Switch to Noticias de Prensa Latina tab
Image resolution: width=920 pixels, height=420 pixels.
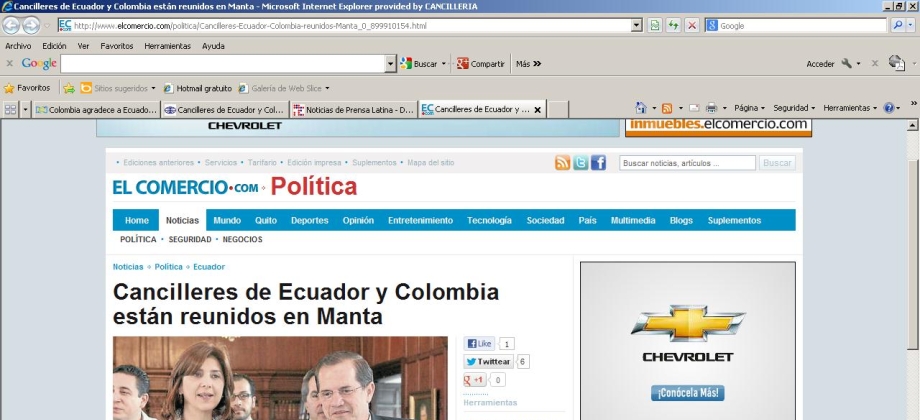354,109
